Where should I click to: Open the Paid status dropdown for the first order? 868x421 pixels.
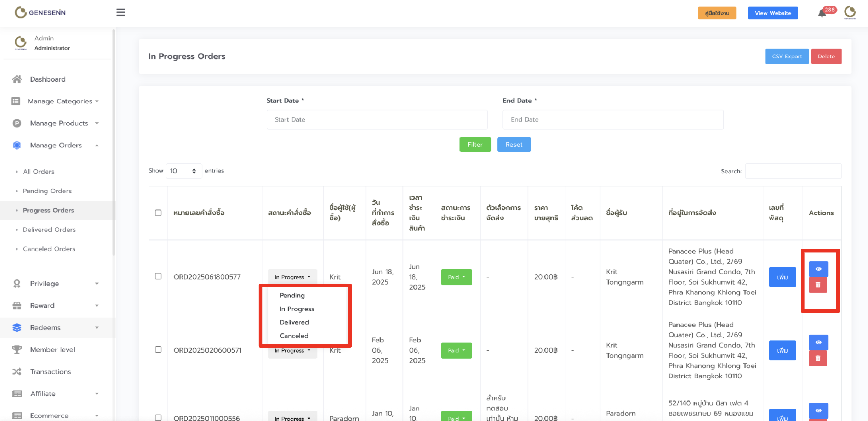tap(456, 277)
